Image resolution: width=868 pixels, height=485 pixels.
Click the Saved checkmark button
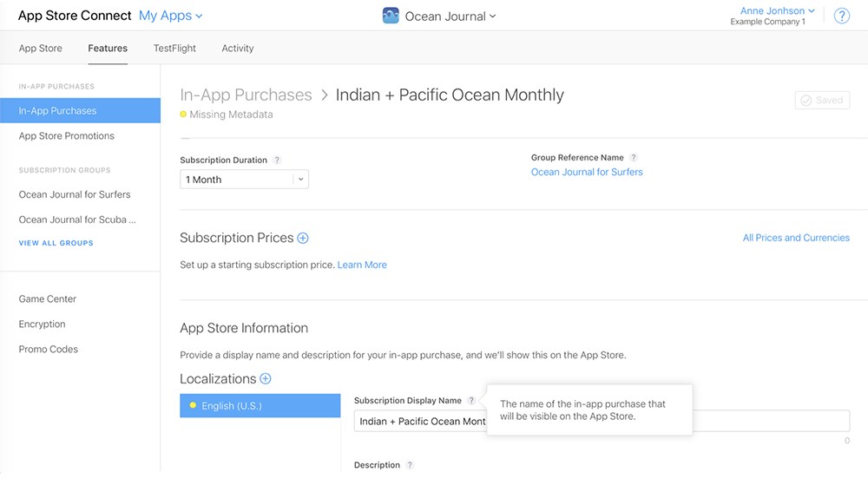pyautogui.click(x=822, y=100)
